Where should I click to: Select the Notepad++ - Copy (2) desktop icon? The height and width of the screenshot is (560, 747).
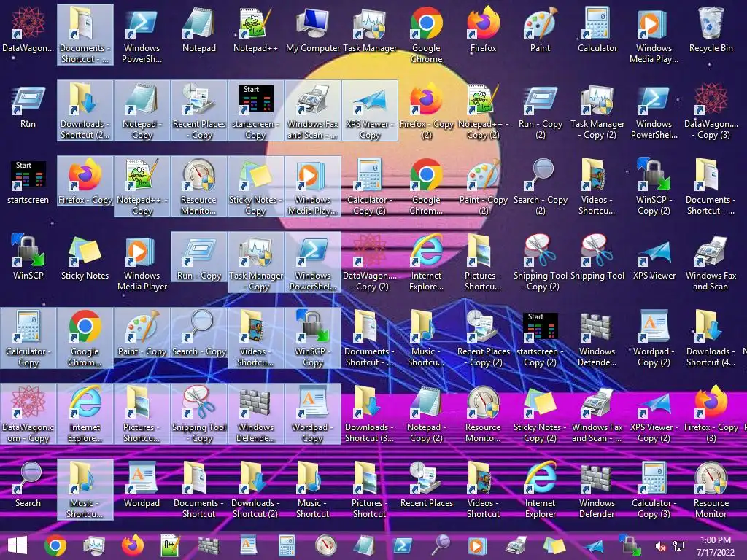coord(483,112)
